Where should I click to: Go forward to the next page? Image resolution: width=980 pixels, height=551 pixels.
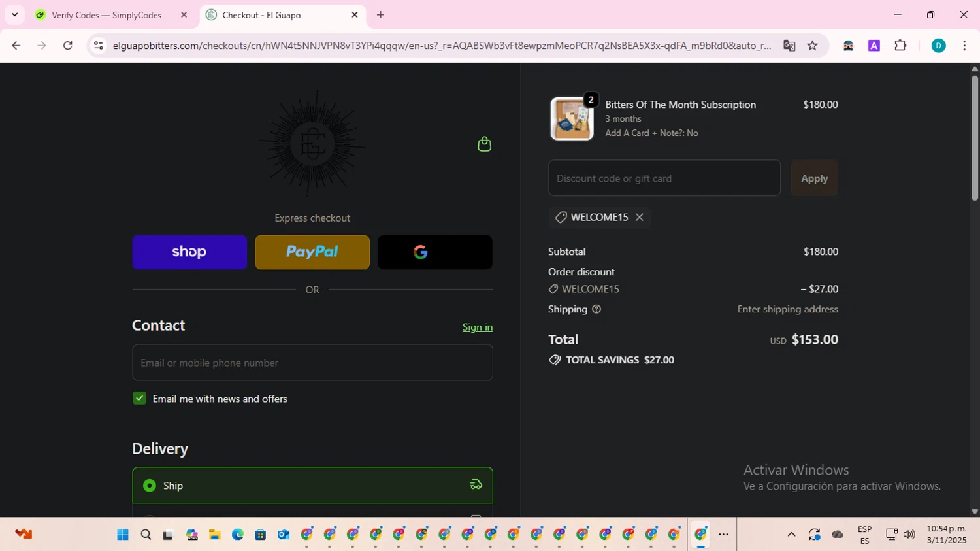click(x=42, y=45)
